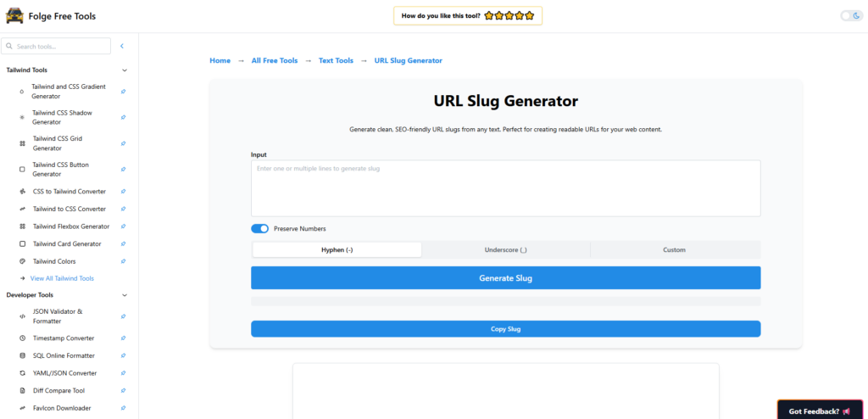Viewport: 868px width, 419px height.
Task: Click the Copy Slug button
Action: pyautogui.click(x=506, y=328)
